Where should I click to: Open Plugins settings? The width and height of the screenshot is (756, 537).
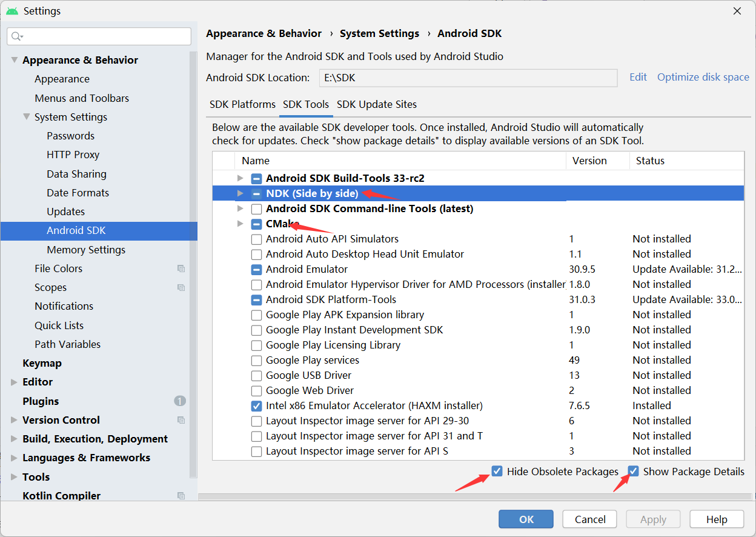[41, 401]
